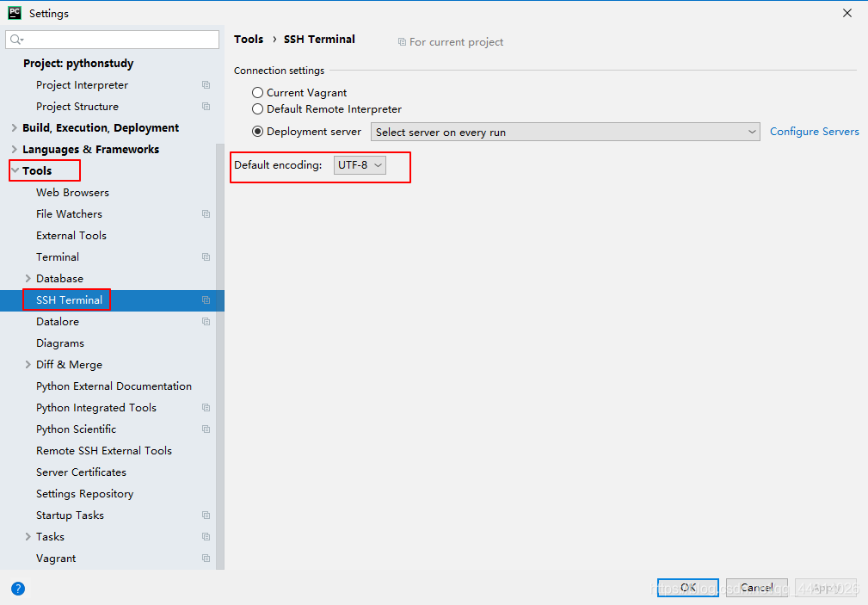The image size is (868, 605).
Task: Select the Current Vagrant radio option
Action: click(x=257, y=93)
